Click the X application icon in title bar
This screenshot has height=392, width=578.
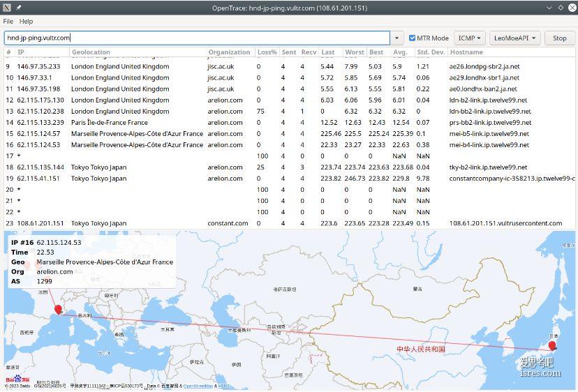(7, 8)
